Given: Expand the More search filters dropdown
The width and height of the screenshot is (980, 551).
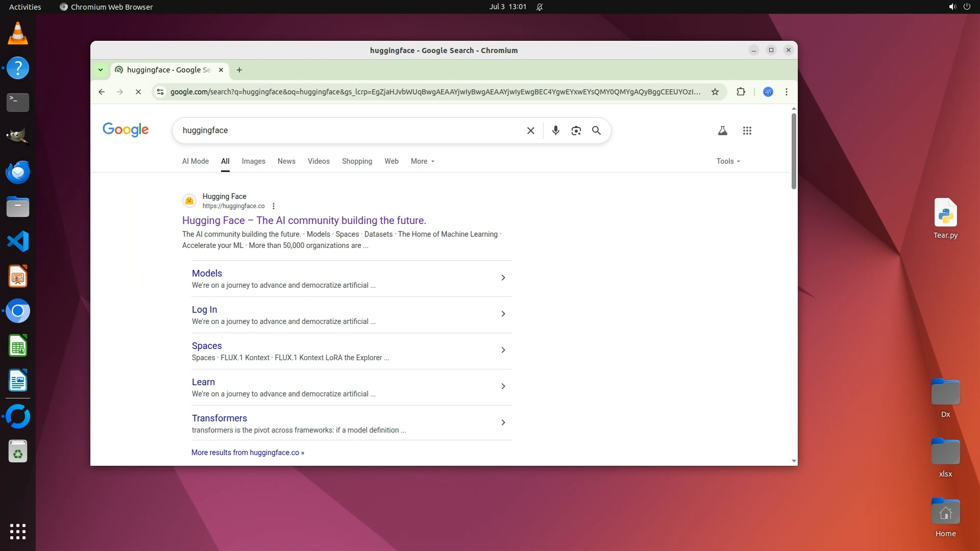Looking at the screenshot, I should (422, 161).
